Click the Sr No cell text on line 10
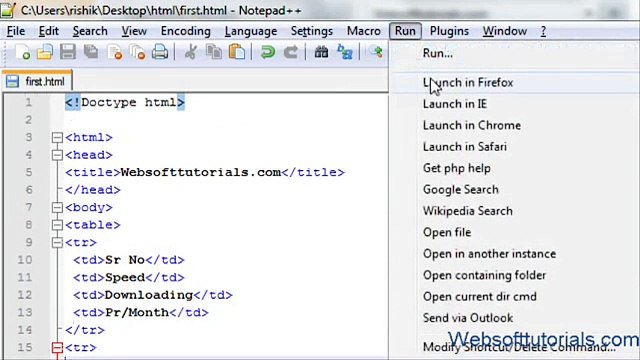 (x=125, y=260)
